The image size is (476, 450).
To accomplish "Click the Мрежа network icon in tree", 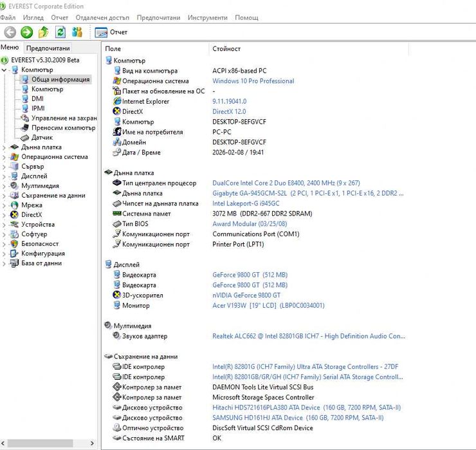I will (x=14, y=205).
